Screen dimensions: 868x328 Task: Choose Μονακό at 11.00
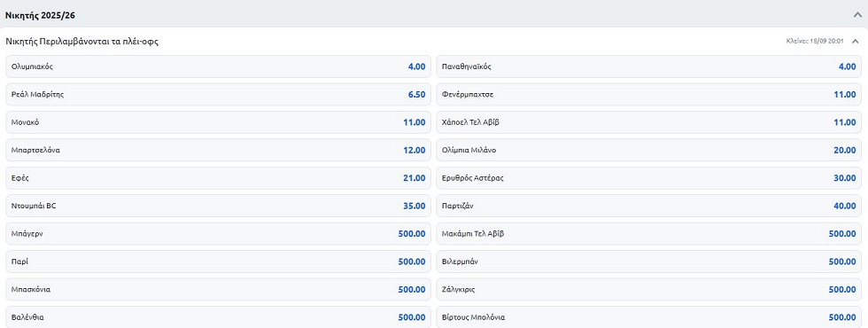click(218, 122)
